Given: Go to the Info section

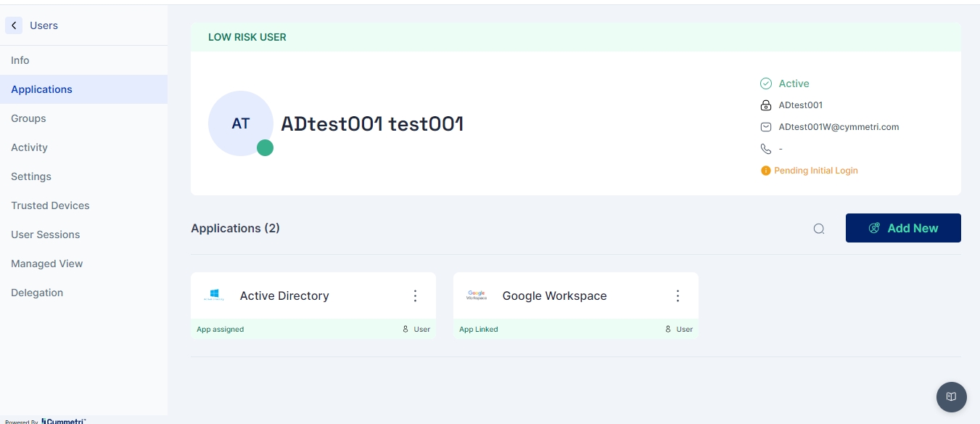Looking at the screenshot, I should tap(20, 60).
